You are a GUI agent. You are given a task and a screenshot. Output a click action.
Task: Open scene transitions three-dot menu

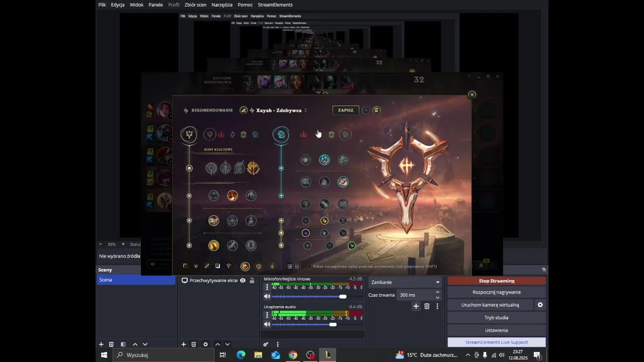(x=437, y=306)
